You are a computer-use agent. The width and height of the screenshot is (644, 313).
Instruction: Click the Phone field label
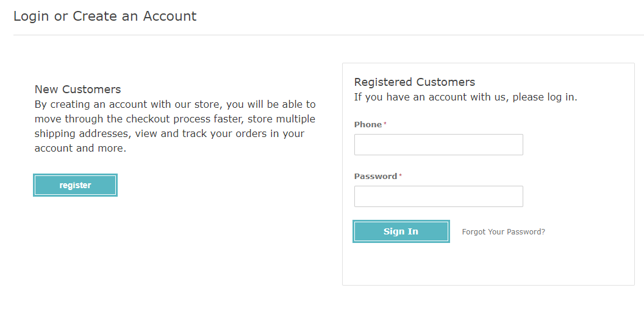coord(368,124)
